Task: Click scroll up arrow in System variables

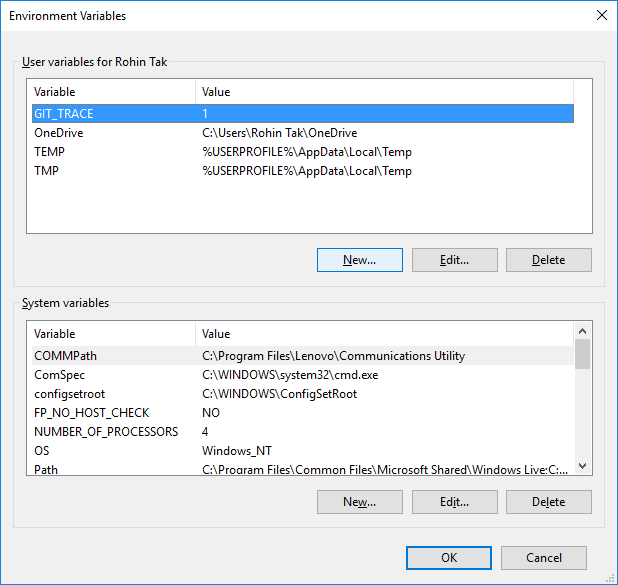Action: click(583, 331)
